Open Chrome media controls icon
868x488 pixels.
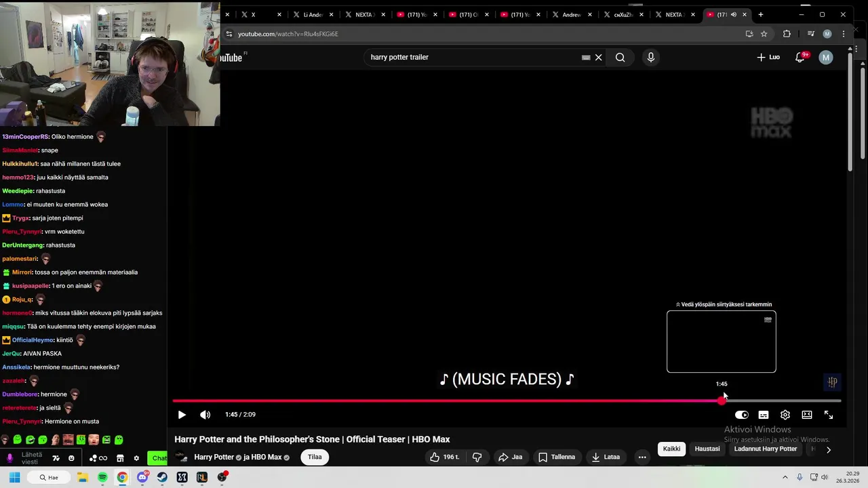pyautogui.click(x=810, y=34)
